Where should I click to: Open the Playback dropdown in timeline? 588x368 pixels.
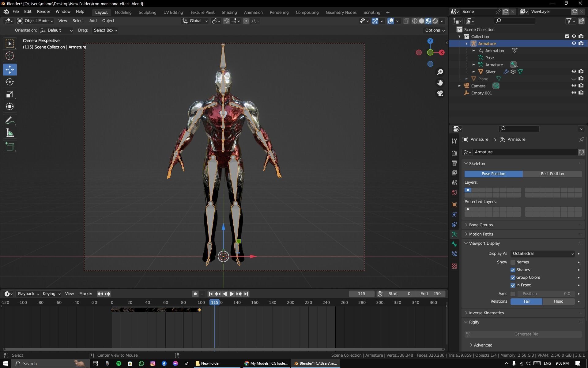point(28,294)
